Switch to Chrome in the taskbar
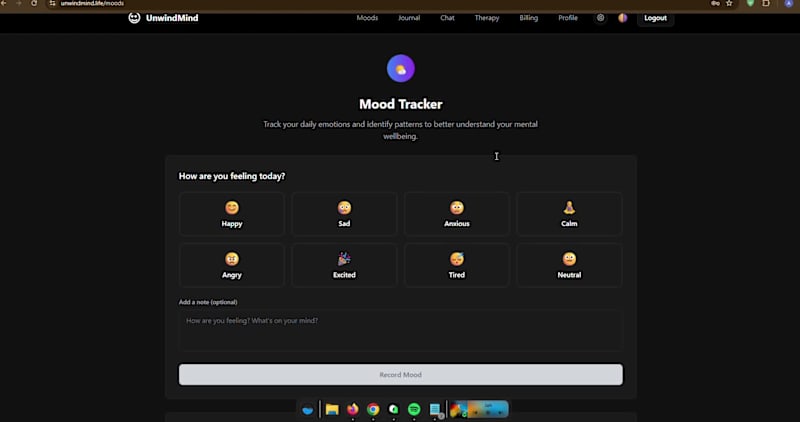The height and width of the screenshot is (422, 800). tap(373, 409)
